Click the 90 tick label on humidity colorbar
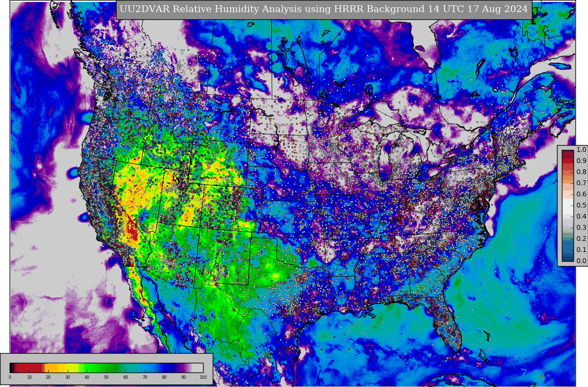588x387 pixels. [184, 377]
